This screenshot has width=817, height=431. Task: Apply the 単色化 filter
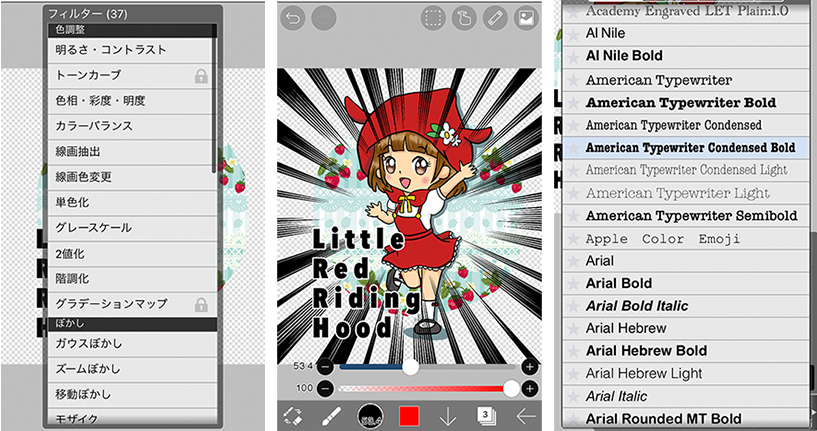tap(132, 202)
